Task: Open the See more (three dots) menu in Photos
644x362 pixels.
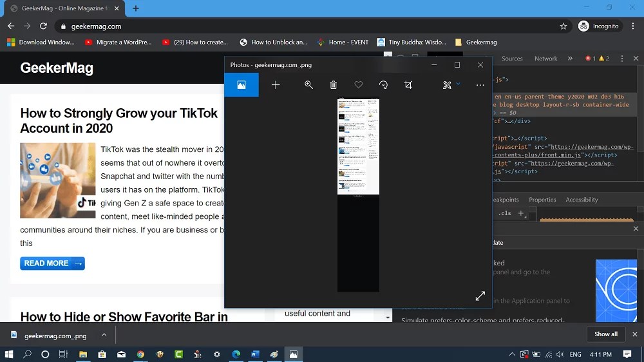Action: pos(480,85)
